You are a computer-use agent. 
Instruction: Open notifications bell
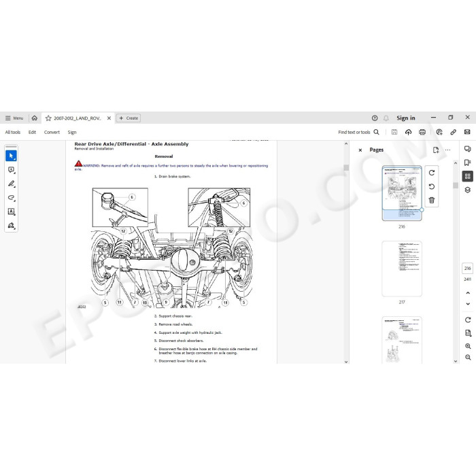[386, 118]
